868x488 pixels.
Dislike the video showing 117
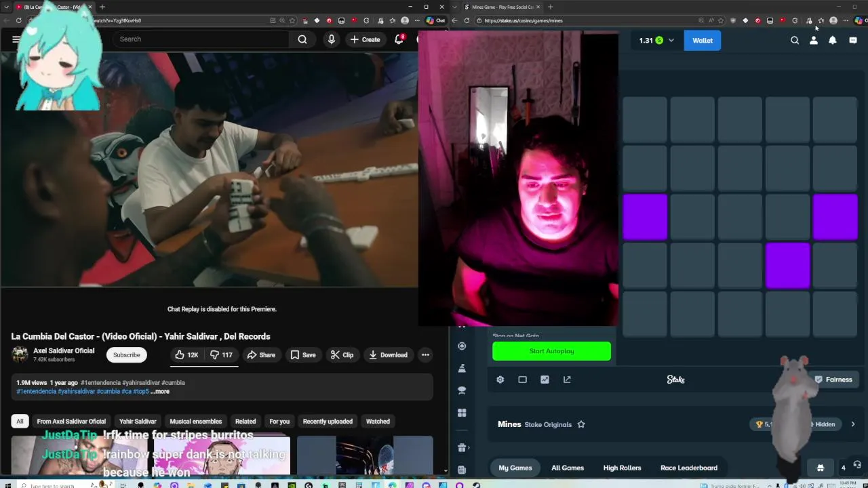click(221, 354)
